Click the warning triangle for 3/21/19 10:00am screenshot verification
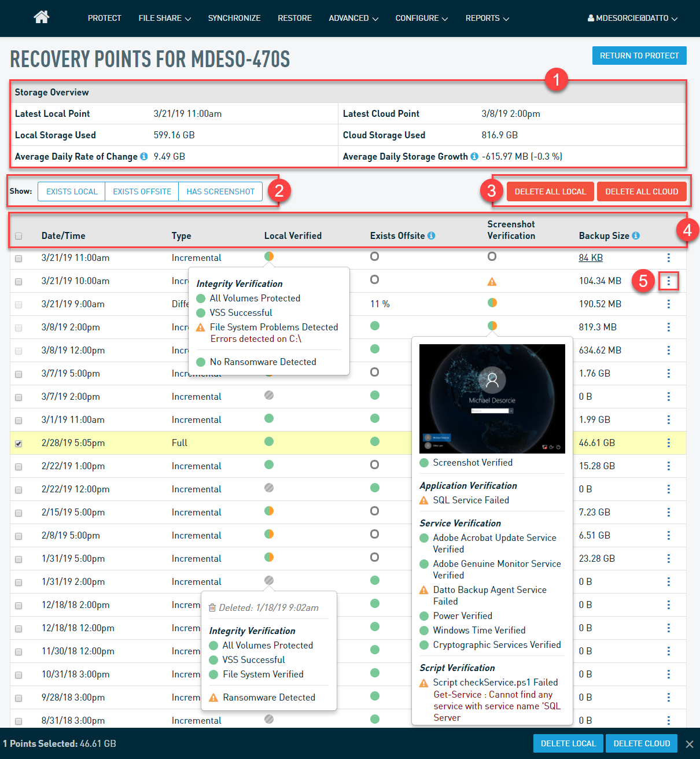The height and width of the screenshot is (759, 700). coord(492,281)
